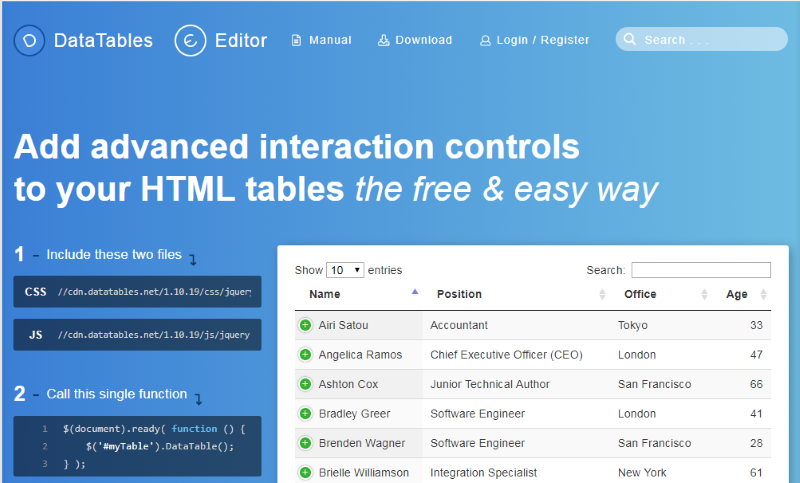This screenshot has width=800, height=483.
Task: Click the Download tray icon
Action: 383,40
